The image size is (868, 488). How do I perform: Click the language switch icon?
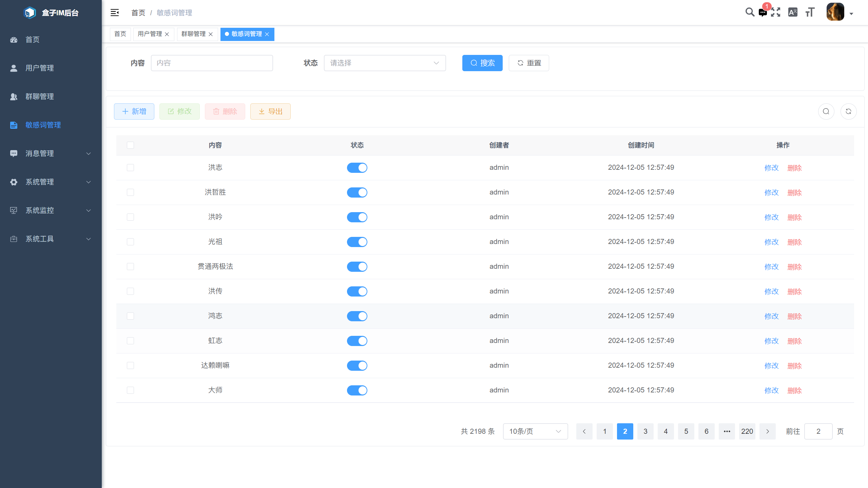pyautogui.click(x=793, y=12)
